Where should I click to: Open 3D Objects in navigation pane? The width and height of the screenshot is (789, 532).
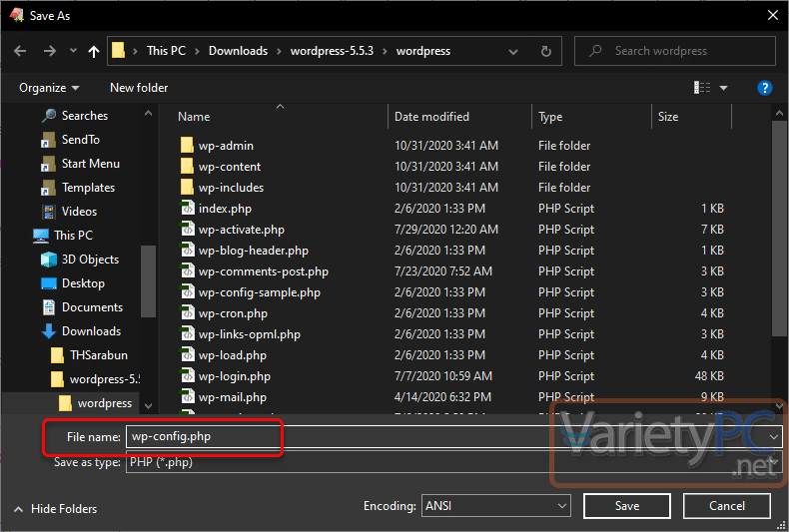coord(90,260)
